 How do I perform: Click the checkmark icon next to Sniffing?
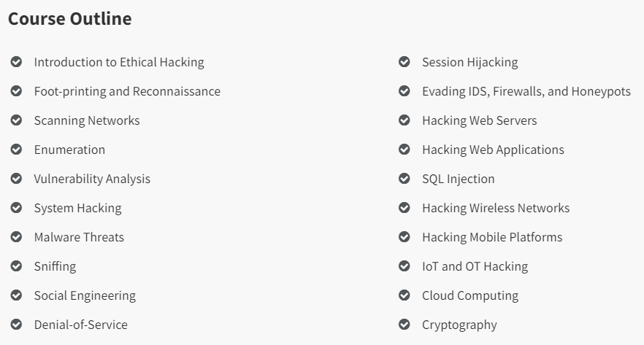coord(16,266)
